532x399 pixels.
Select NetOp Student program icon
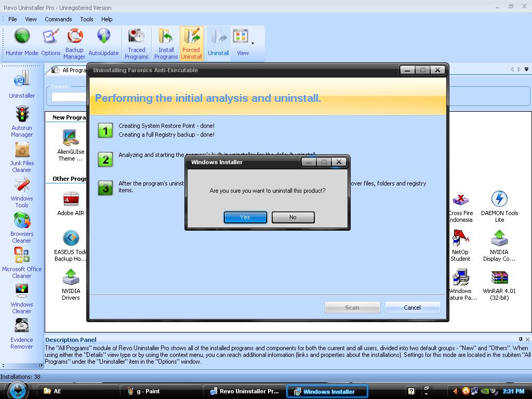(x=460, y=246)
